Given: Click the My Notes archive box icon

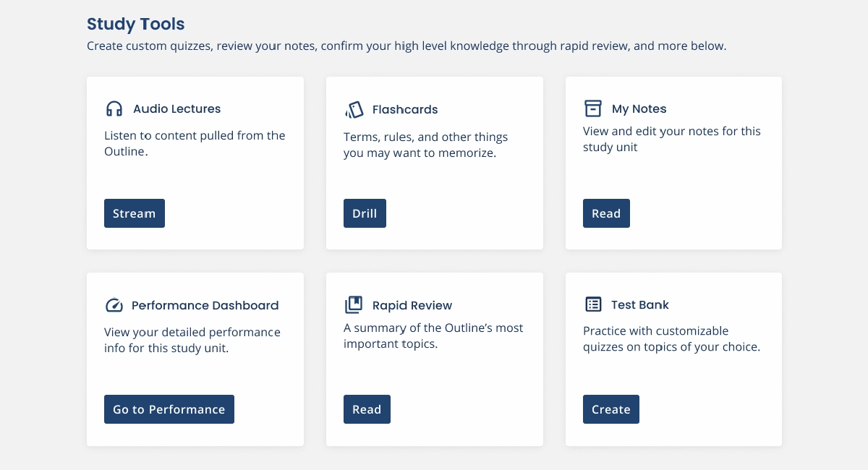Looking at the screenshot, I should (x=593, y=108).
